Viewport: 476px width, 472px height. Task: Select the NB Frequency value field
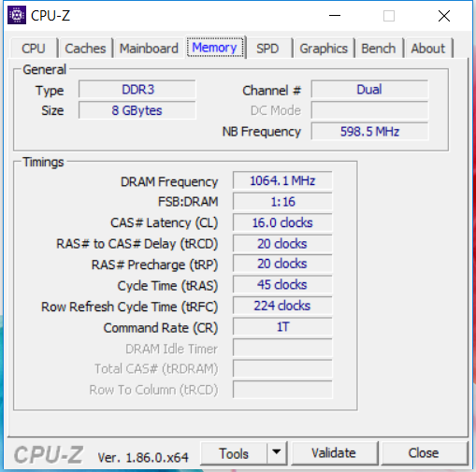pyautogui.click(x=369, y=132)
